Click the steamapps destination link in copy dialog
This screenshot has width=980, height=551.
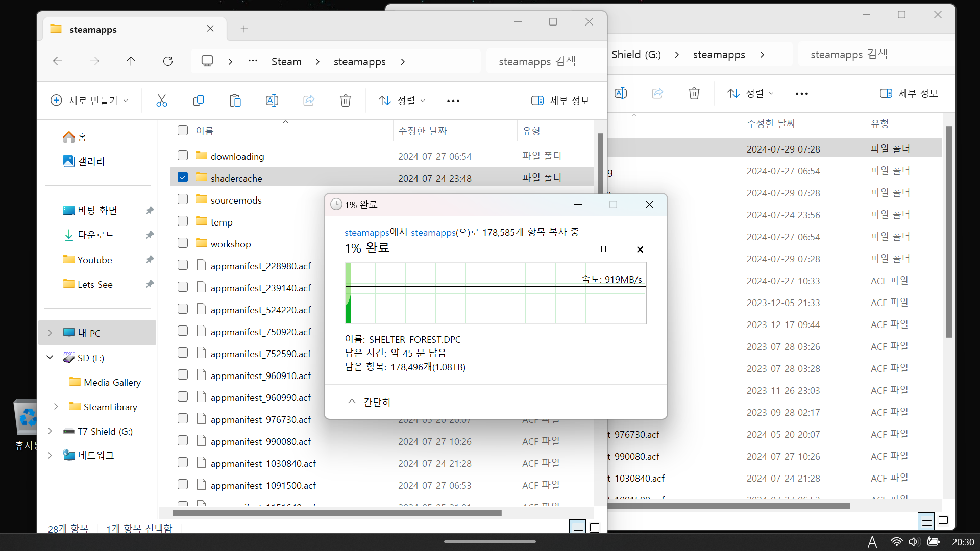[433, 233]
